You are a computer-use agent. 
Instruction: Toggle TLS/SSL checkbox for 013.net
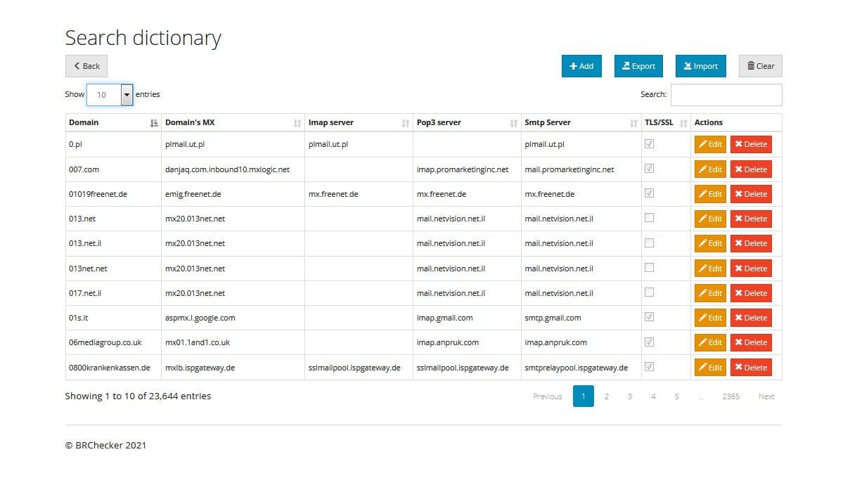click(x=649, y=218)
